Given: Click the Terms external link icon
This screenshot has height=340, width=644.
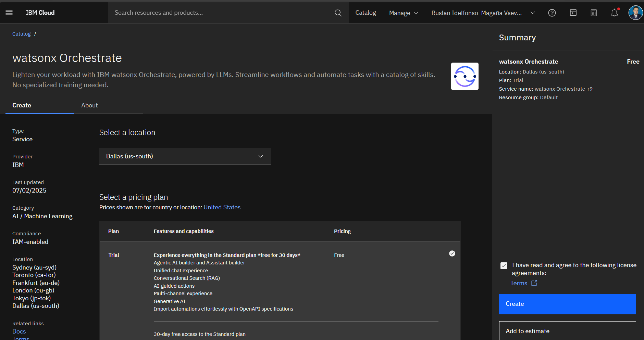Looking at the screenshot, I should (x=534, y=283).
